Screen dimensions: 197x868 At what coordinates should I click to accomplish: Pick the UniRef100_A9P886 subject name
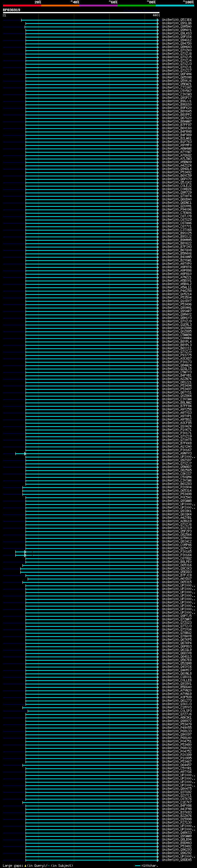[177, 270]
